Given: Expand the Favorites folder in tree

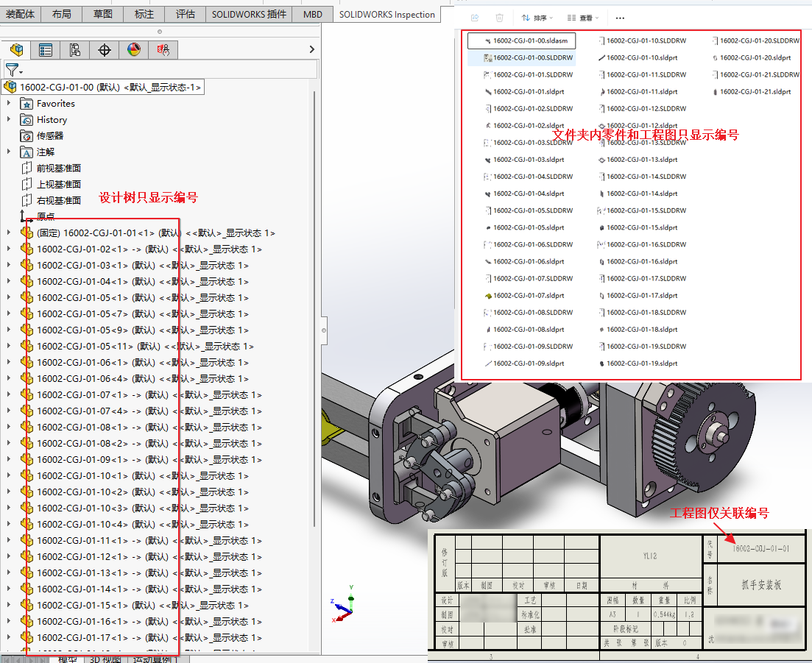Looking at the screenshot, I should [9, 104].
